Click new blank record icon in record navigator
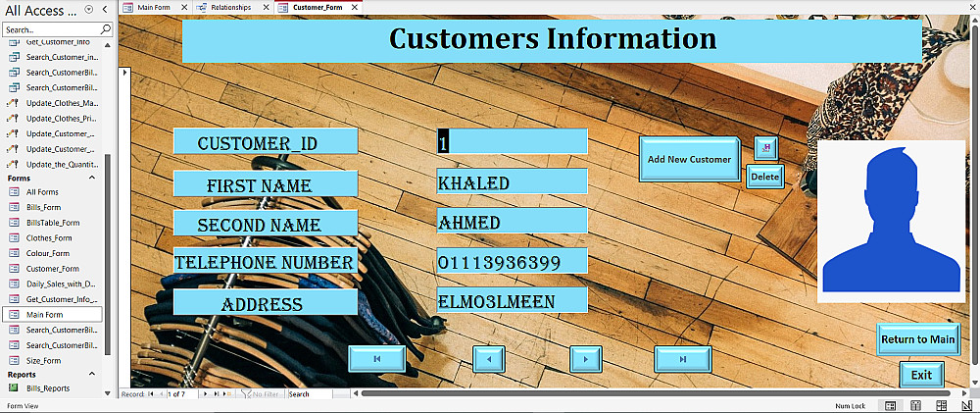This screenshot has height=413, width=980. [227, 394]
